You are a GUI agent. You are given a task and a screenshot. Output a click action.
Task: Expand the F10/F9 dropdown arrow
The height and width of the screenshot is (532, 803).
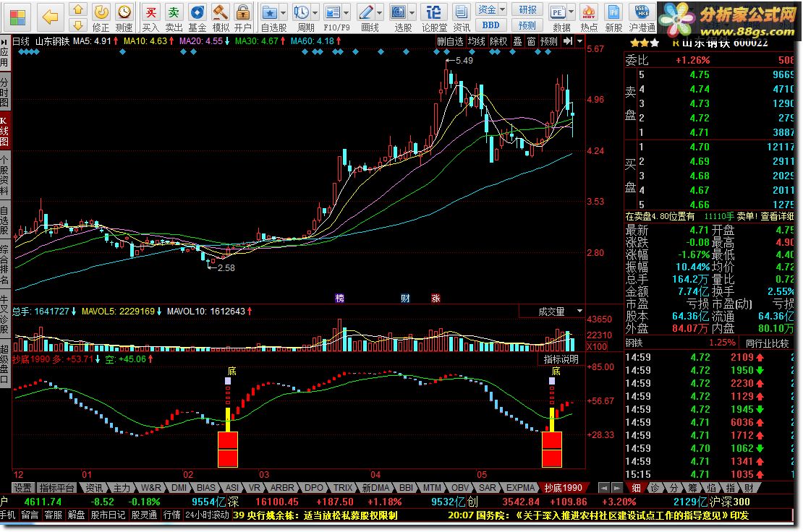[x=347, y=12]
